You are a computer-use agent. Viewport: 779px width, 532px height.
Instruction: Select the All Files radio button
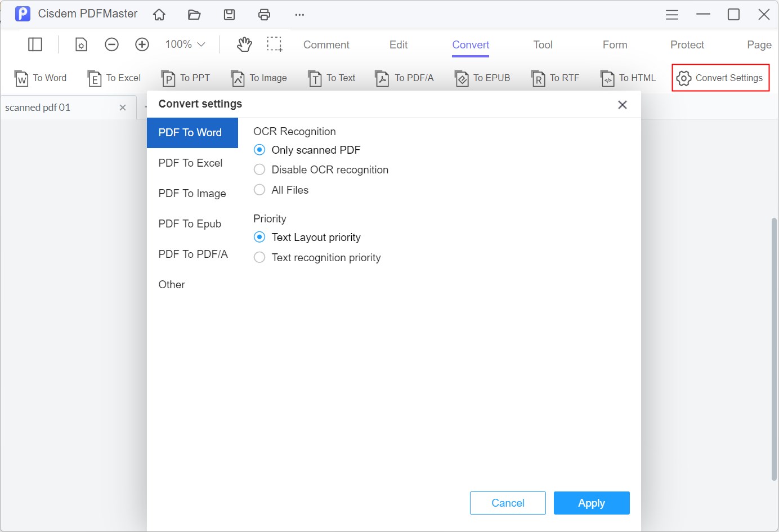(259, 190)
